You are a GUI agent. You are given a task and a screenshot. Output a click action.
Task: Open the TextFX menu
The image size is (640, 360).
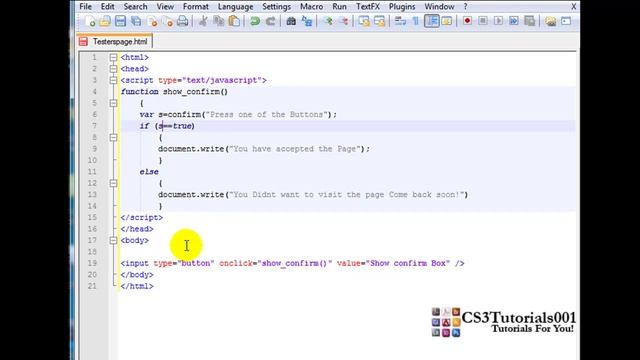pyautogui.click(x=368, y=7)
